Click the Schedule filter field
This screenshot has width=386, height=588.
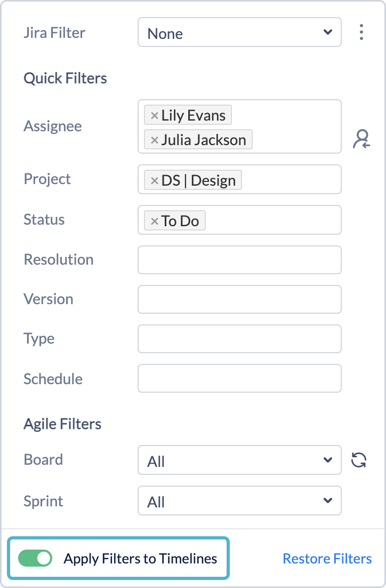[x=239, y=378]
